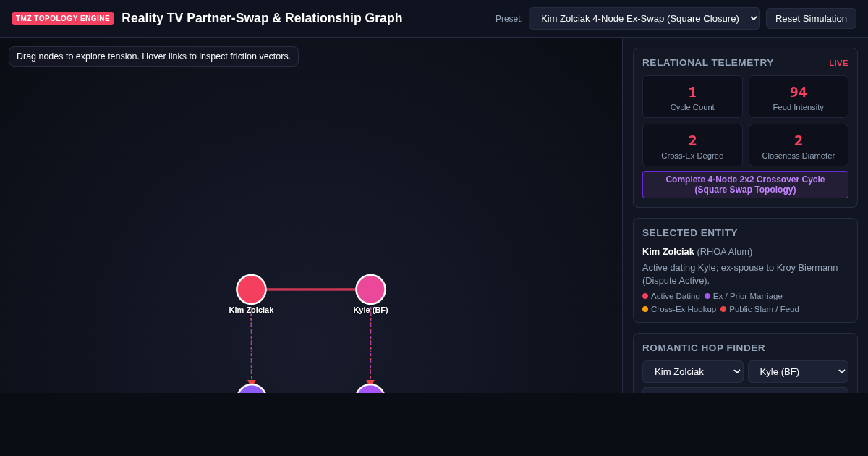
Task: Open the Kyle (BF) hop-finder target dropdown
Action: click(x=798, y=371)
